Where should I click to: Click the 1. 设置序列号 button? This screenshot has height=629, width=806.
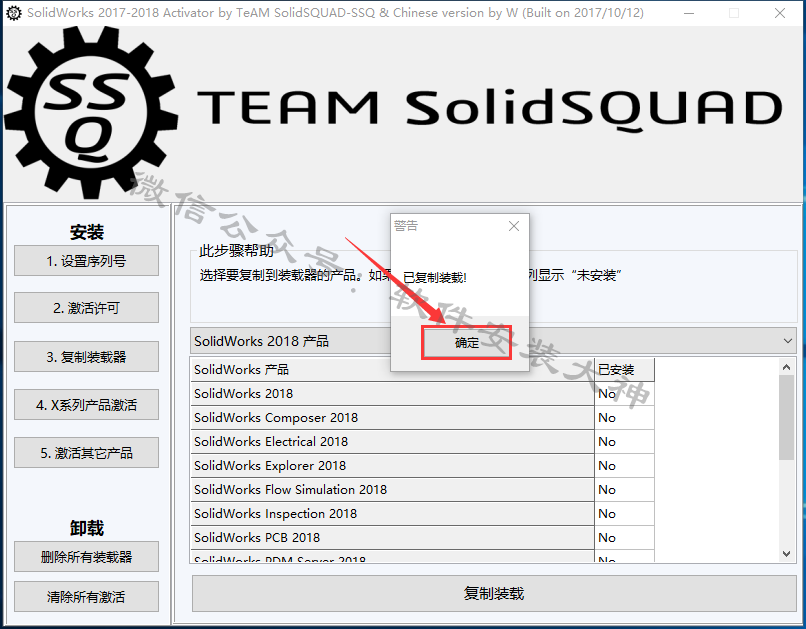coord(86,261)
